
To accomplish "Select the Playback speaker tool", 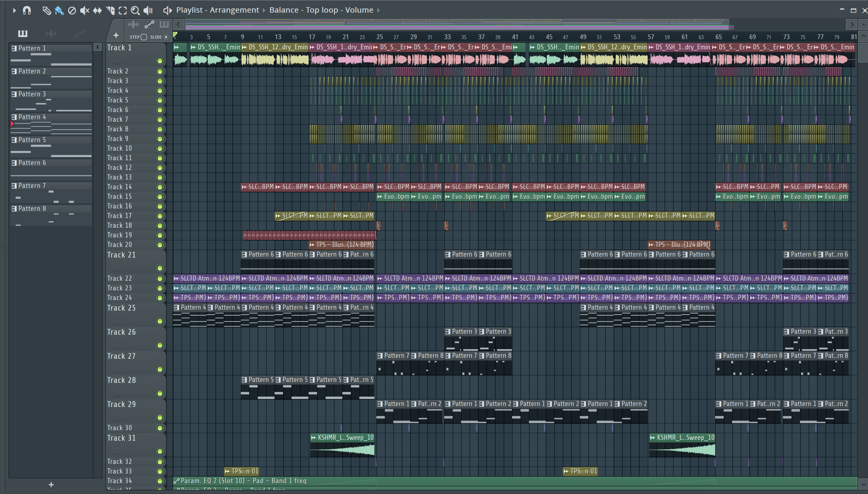I will tap(148, 11).
